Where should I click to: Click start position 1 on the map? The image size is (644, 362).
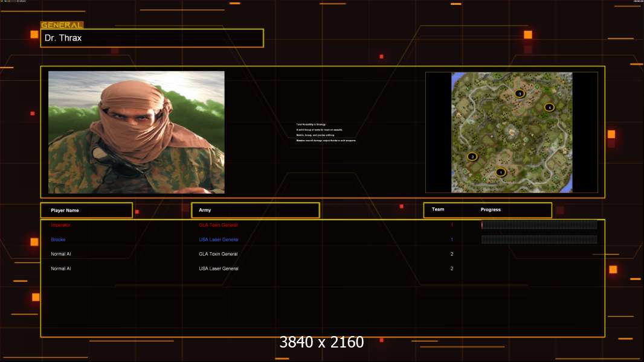(500, 172)
